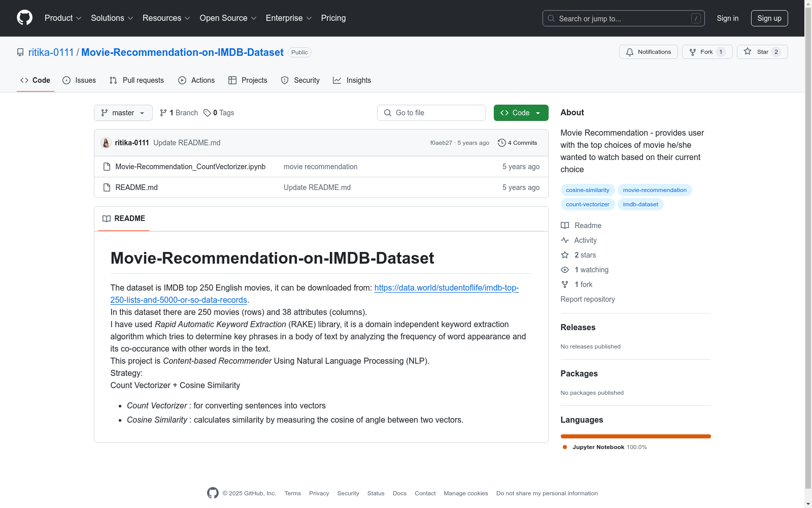
Task: Click the branch icon beside 1 Branch
Action: (163, 113)
